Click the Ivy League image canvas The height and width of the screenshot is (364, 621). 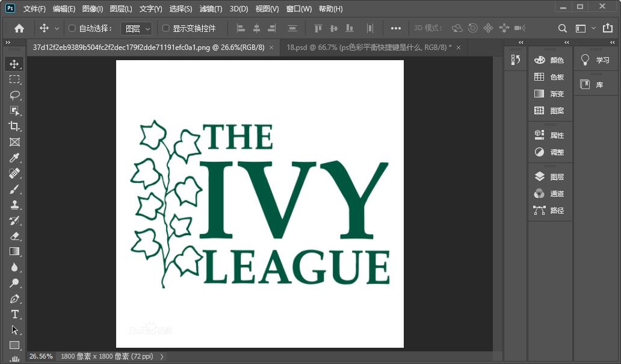coord(260,204)
